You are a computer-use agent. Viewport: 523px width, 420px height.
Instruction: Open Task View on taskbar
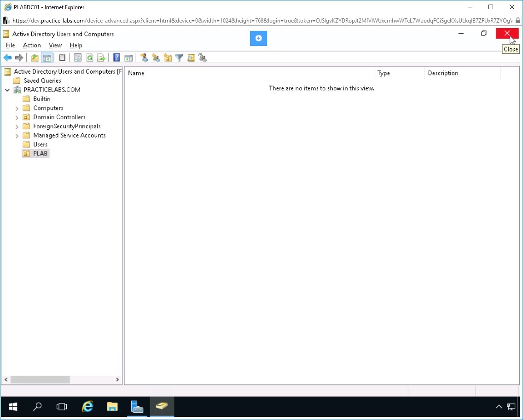(x=62, y=407)
